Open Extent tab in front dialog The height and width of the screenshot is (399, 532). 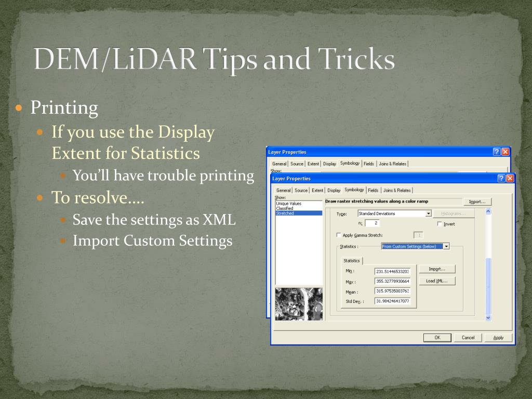pyautogui.click(x=317, y=190)
